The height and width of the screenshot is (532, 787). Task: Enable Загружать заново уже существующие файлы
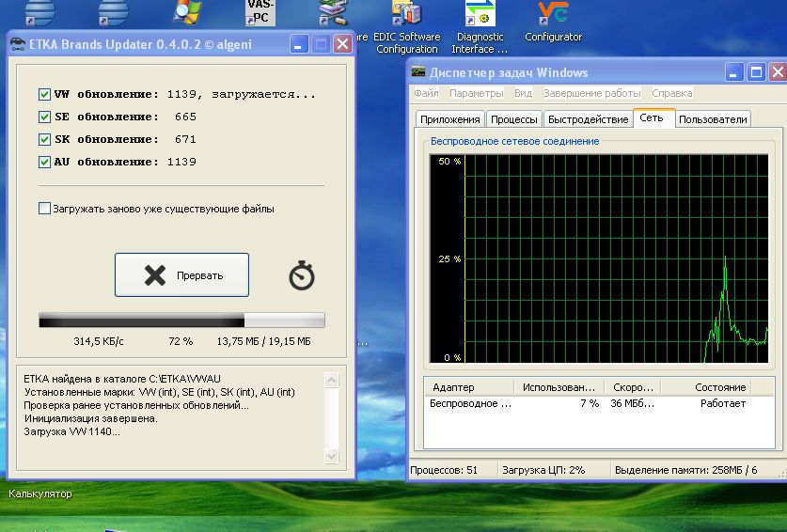[x=44, y=209]
